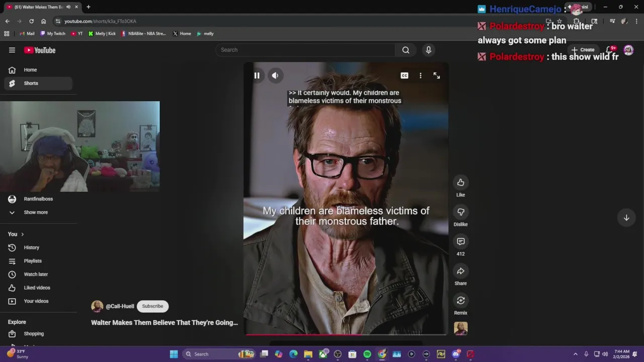Open the three-dot more options on the Short
Screen dimensions: 644x362
coord(421,75)
